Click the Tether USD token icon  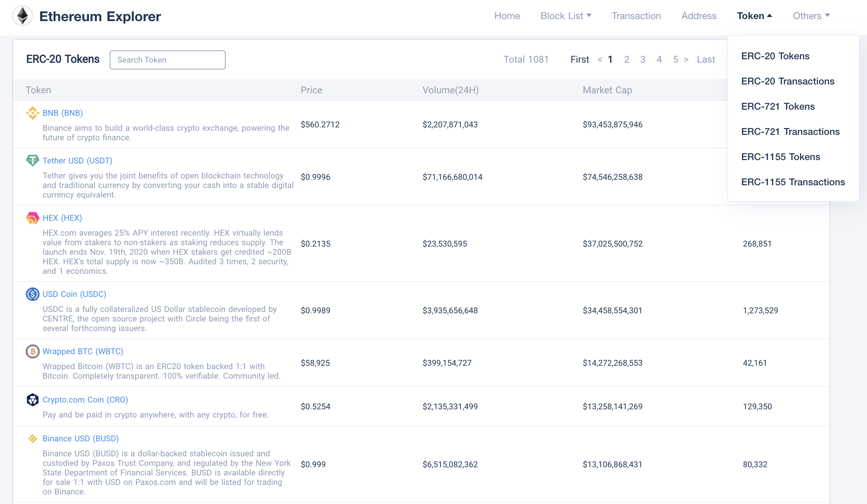(x=32, y=160)
